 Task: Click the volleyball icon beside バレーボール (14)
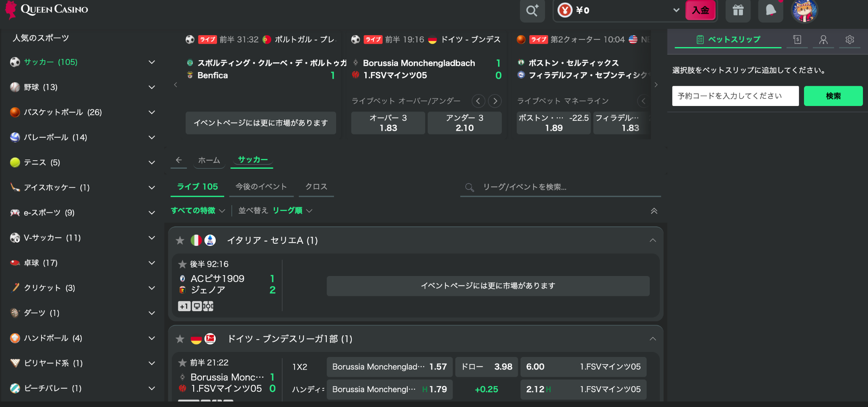(x=15, y=137)
